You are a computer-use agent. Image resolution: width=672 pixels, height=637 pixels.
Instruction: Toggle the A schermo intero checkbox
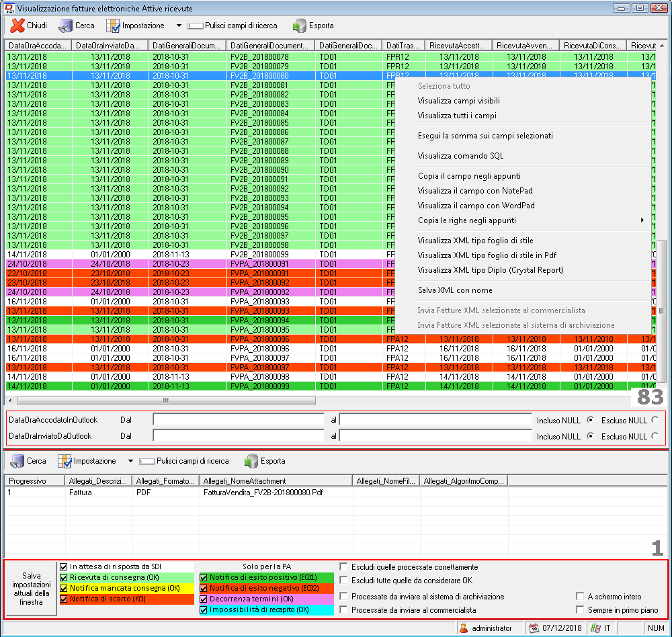(x=581, y=596)
